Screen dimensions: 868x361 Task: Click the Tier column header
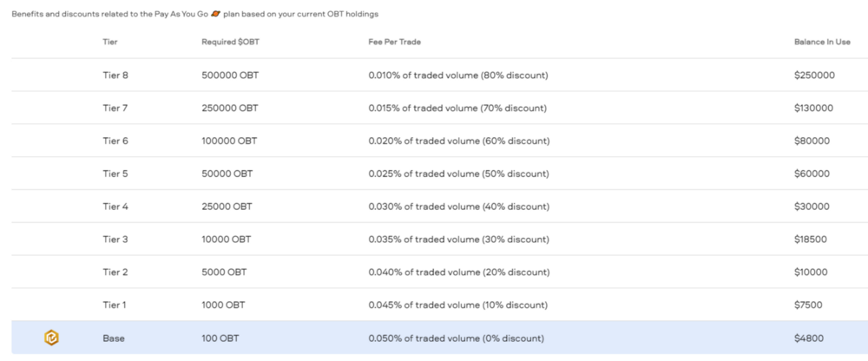coord(110,42)
